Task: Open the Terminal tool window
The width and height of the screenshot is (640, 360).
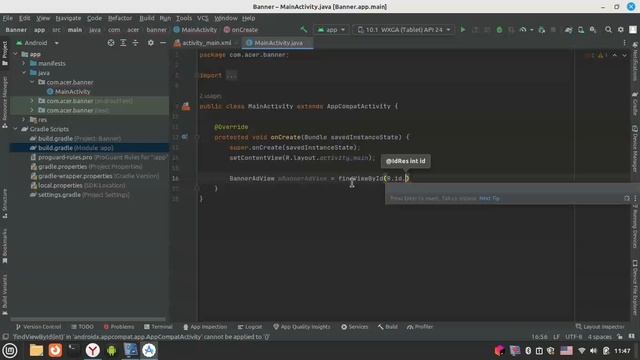Action: [158, 327]
